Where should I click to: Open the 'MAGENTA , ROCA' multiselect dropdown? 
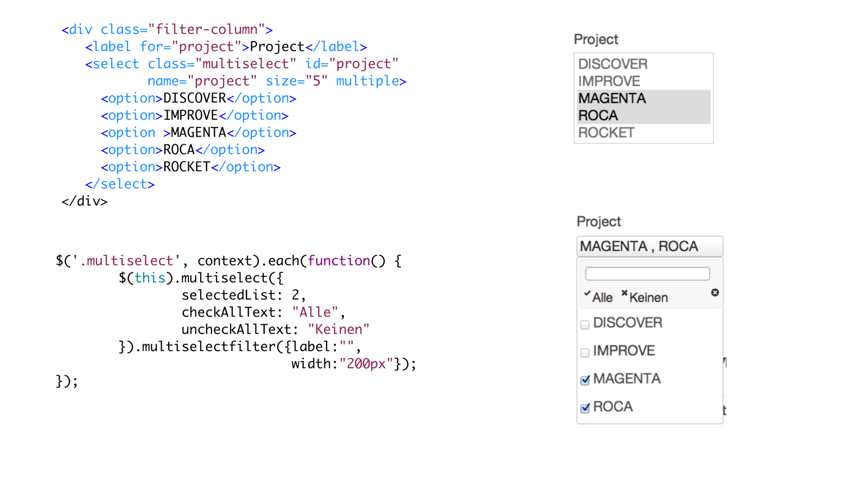pyautogui.click(x=649, y=246)
